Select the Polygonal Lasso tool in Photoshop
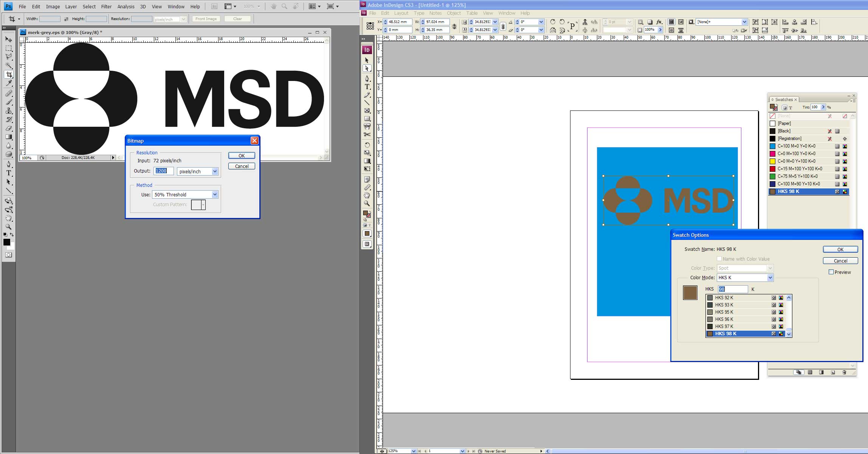The image size is (868, 454). point(8,57)
